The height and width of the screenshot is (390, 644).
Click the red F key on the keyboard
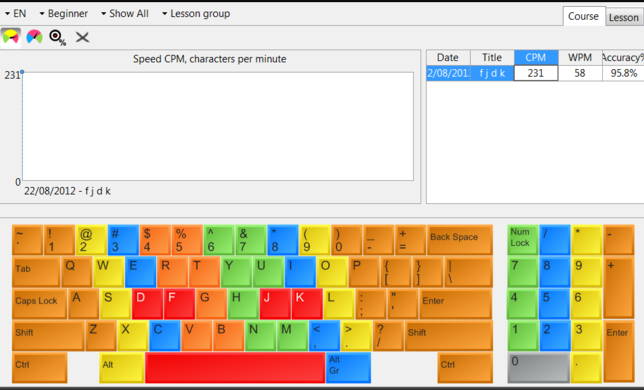[179, 304]
